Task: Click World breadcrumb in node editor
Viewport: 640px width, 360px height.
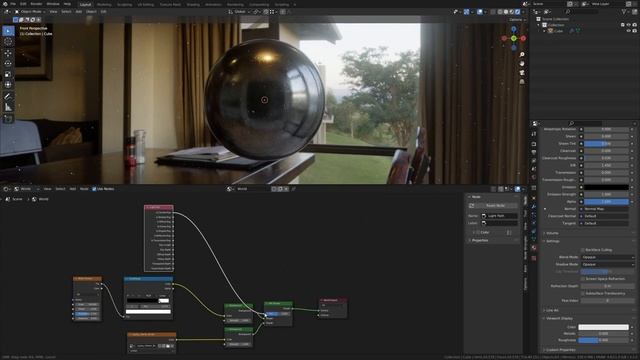Action: point(43,199)
